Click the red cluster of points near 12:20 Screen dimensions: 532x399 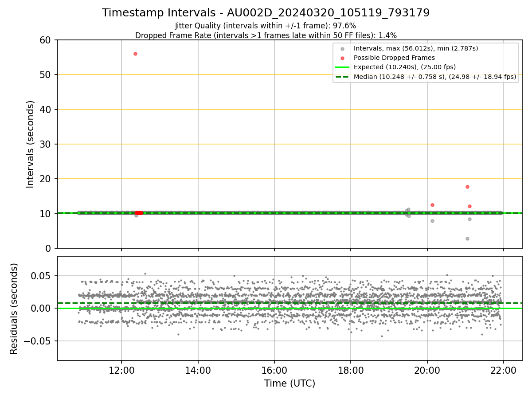(139, 213)
